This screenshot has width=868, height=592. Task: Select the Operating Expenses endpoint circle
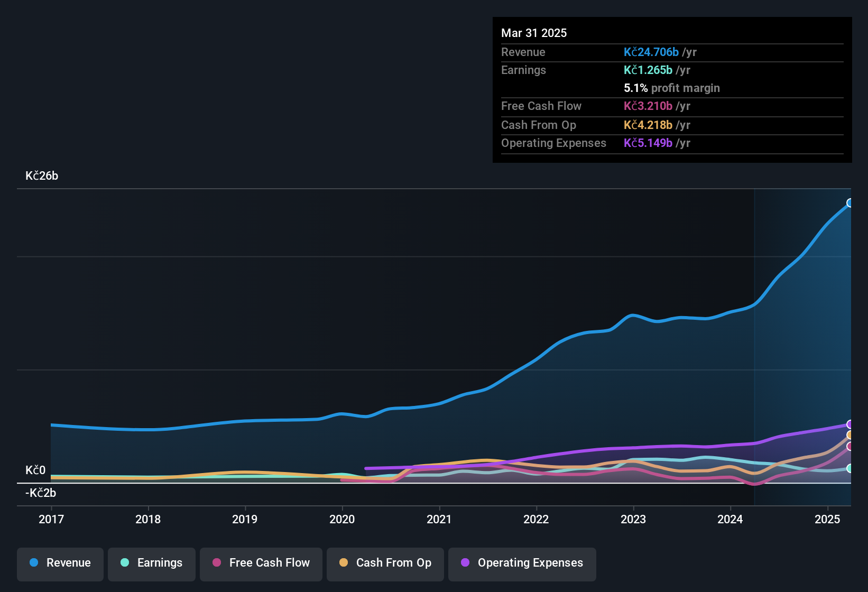click(x=850, y=424)
